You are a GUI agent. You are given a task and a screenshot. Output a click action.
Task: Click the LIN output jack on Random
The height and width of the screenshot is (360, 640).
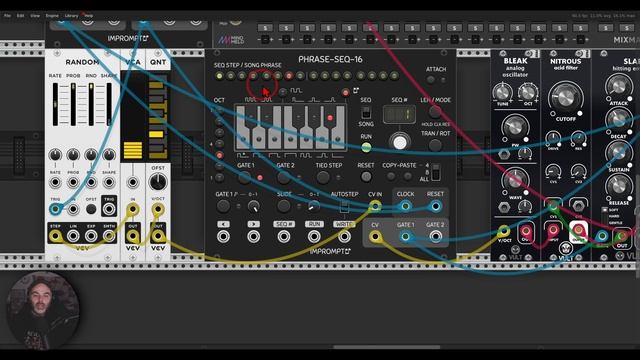[x=73, y=236]
